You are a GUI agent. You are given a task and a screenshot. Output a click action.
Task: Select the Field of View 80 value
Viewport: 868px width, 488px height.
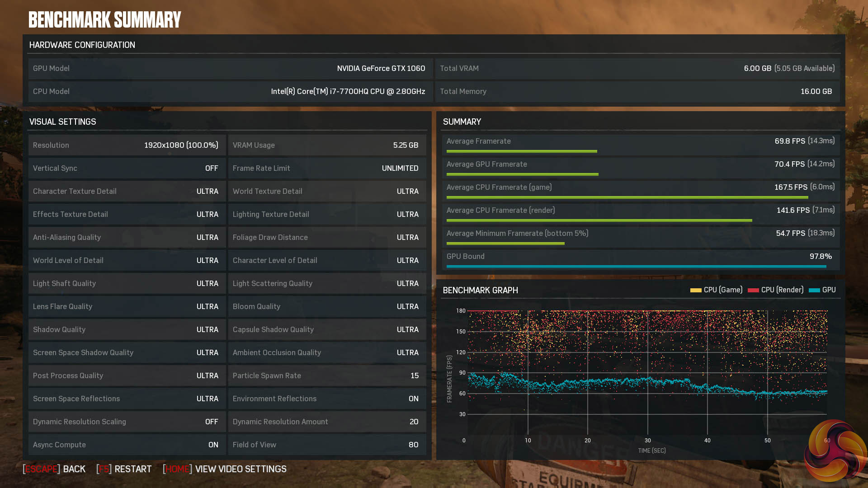[x=413, y=445]
